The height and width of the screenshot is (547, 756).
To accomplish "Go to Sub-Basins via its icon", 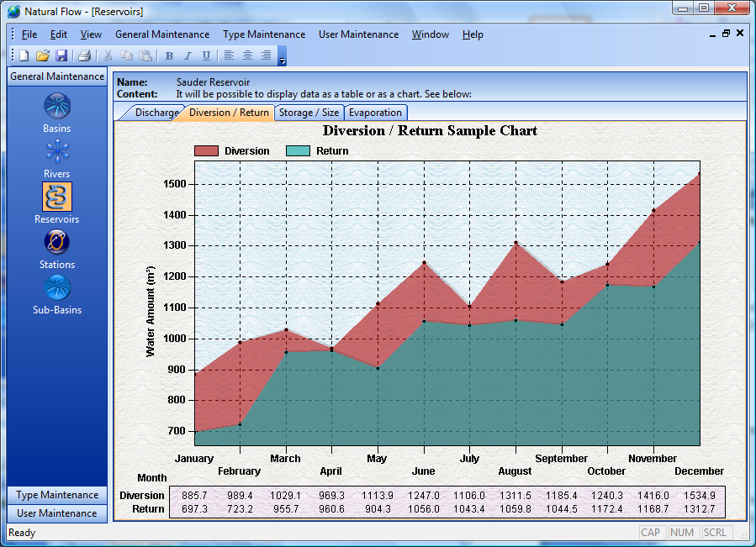I will [x=57, y=288].
